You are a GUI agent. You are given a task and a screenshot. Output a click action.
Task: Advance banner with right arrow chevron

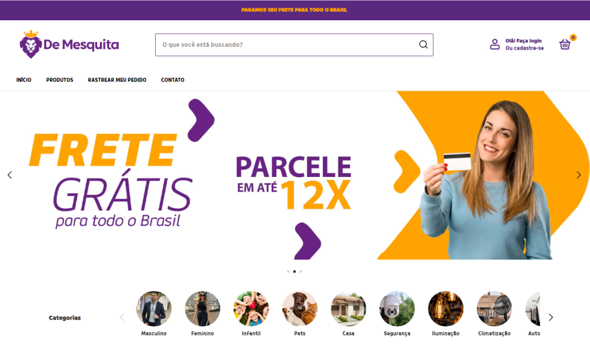(x=579, y=175)
